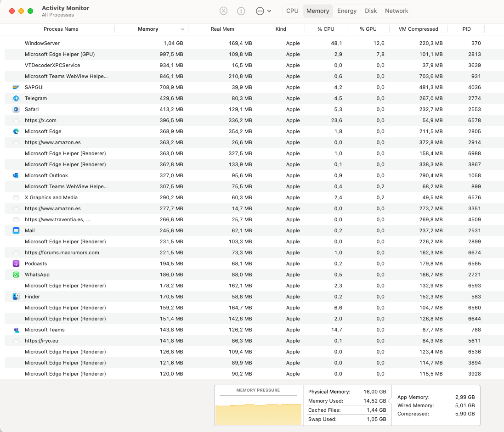Switch to the Disk tab
The height and width of the screenshot is (432, 504).
click(371, 11)
